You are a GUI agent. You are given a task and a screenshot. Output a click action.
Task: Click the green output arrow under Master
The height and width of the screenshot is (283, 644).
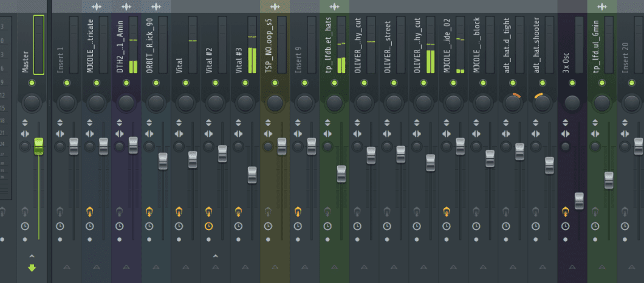tap(32, 267)
